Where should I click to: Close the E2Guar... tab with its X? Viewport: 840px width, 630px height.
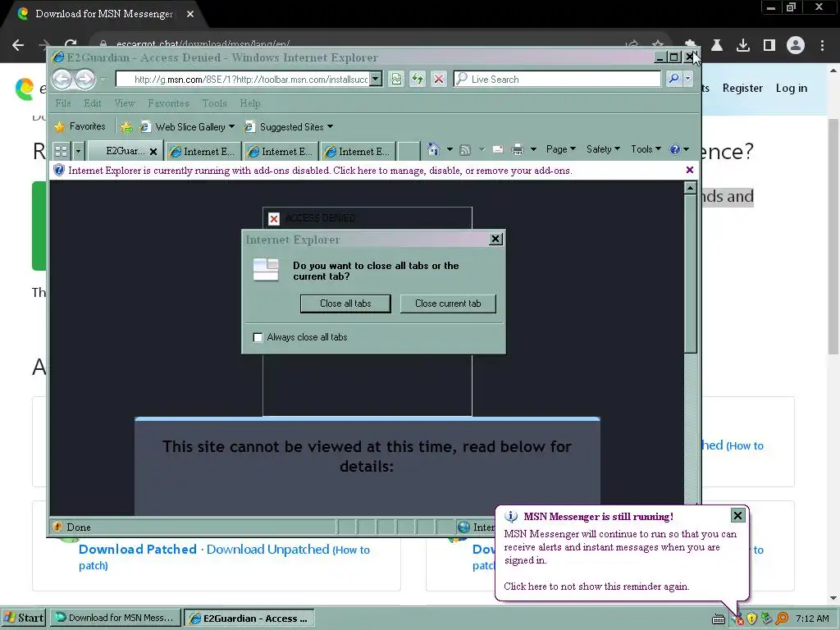pos(153,152)
